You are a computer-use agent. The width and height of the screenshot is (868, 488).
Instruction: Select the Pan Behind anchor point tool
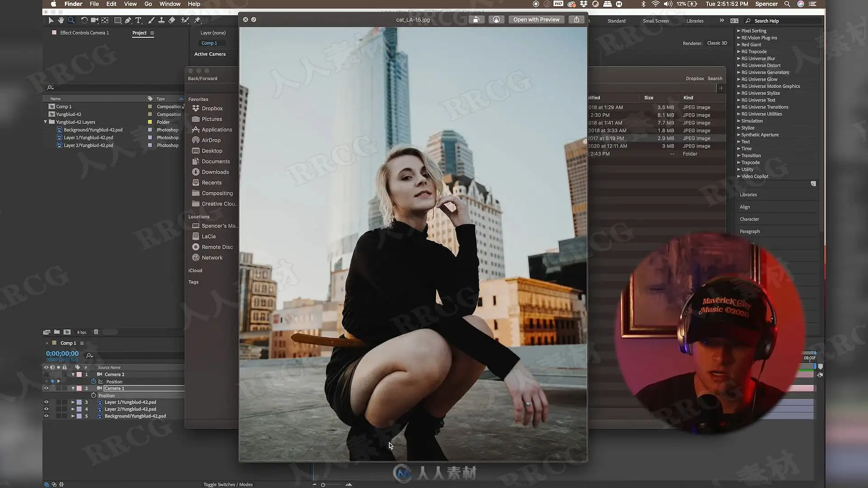(105, 20)
